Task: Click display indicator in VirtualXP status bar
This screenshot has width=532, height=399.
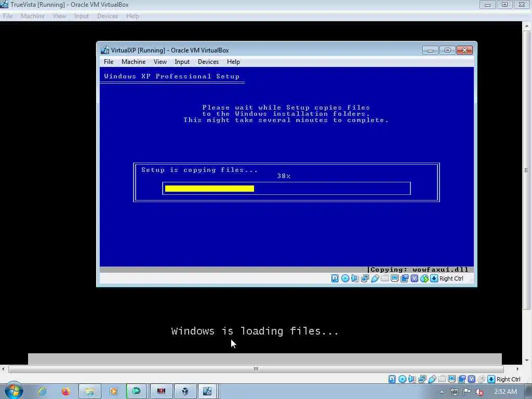Action: [395, 278]
